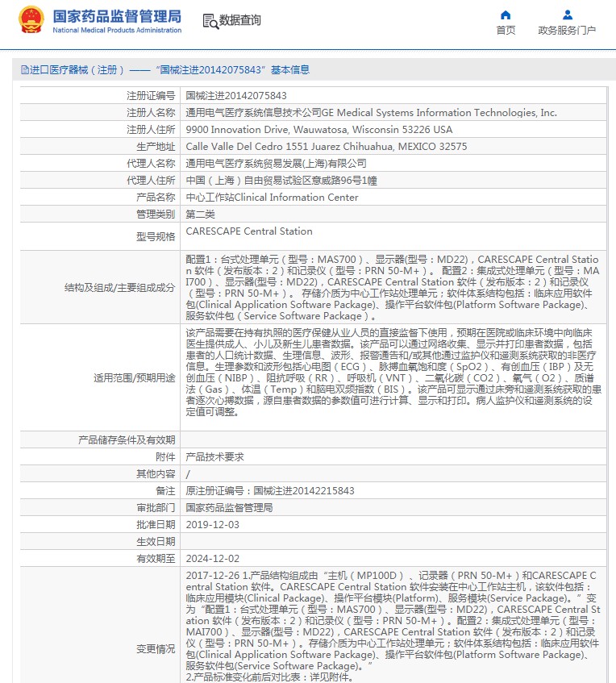Click change record beginning 2017-12-26
This screenshot has height=683, width=616.
[x=393, y=627]
